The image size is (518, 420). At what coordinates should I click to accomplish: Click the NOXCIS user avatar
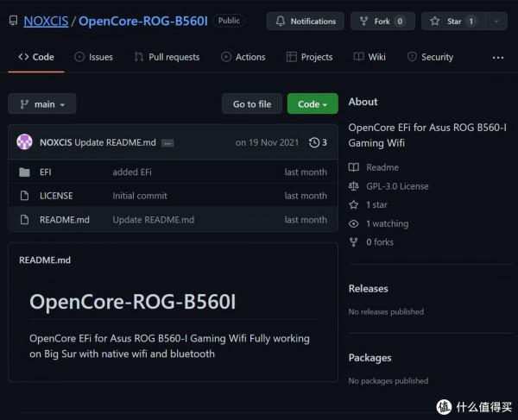point(25,142)
